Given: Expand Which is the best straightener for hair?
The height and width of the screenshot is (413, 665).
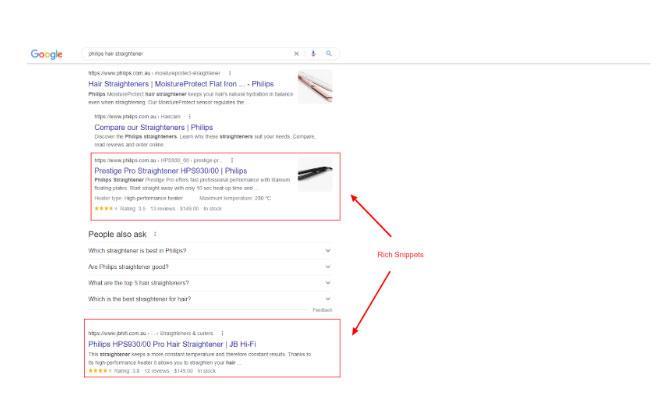Looking at the screenshot, I should coord(210,299).
